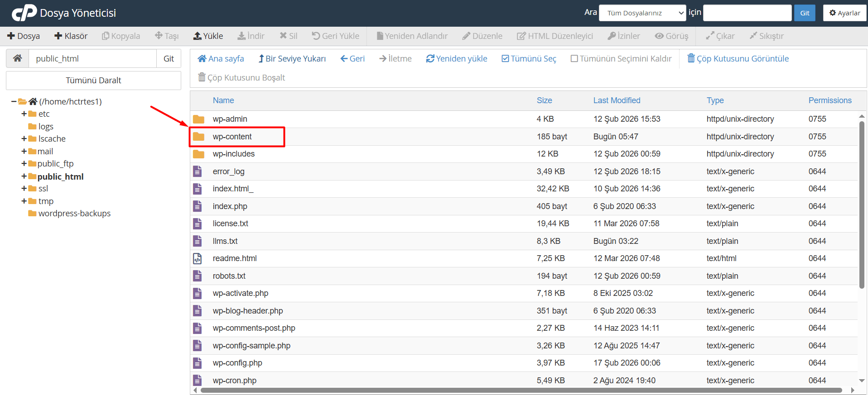This screenshot has width=868, height=395.
Task: Click İletme forward navigation
Action: point(395,58)
